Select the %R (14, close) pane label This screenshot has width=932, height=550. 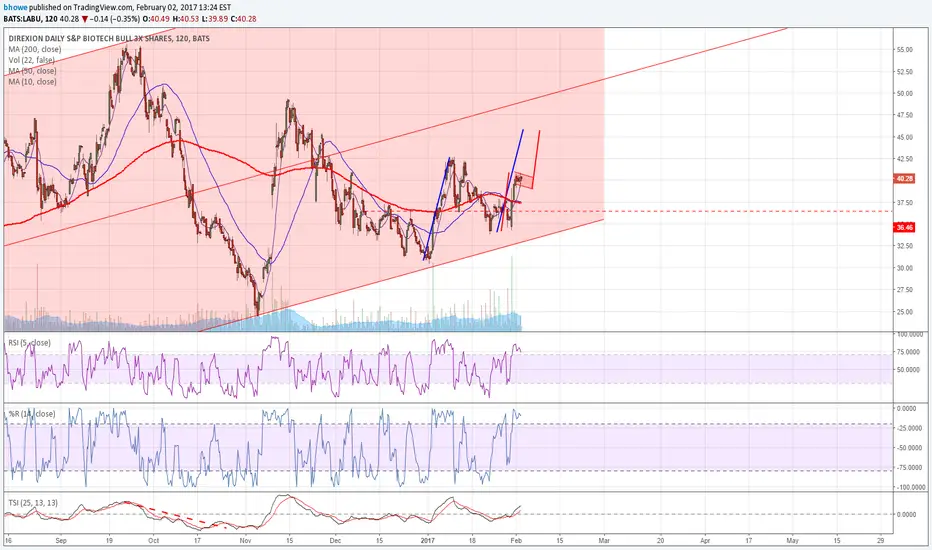(32, 414)
